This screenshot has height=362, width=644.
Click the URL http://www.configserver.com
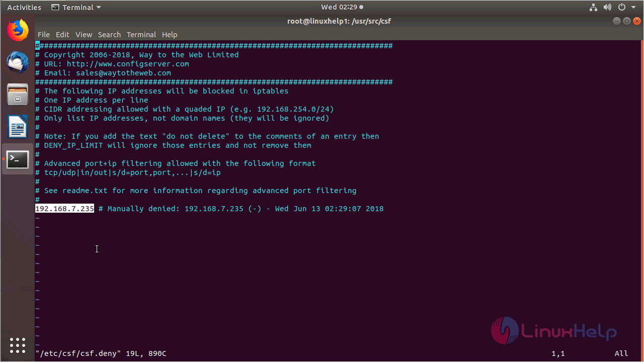(128, 64)
